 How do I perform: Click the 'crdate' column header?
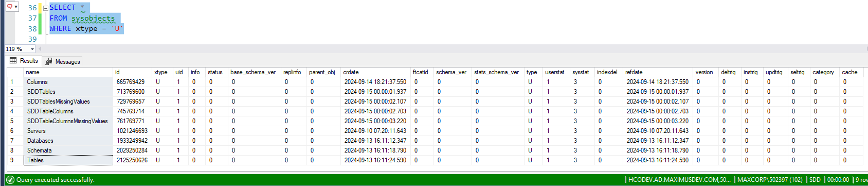(375, 72)
